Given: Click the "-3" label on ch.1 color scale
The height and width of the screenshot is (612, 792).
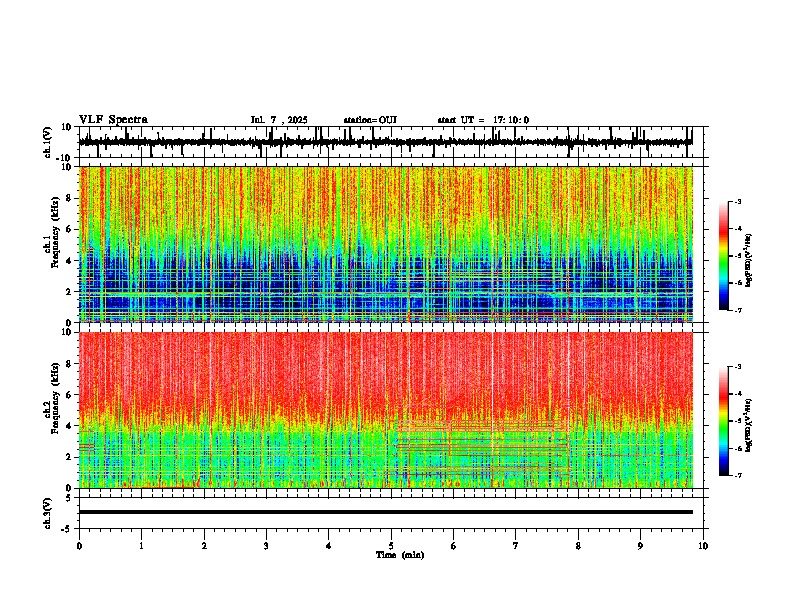Looking at the screenshot, I should [x=738, y=201].
